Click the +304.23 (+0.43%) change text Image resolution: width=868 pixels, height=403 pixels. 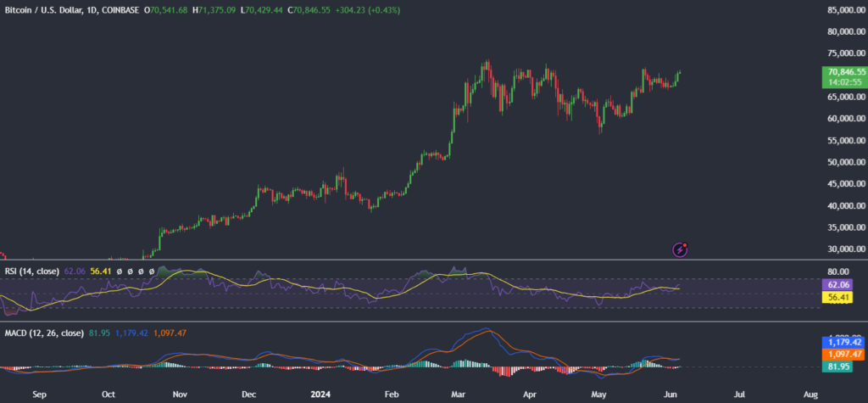click(x=369, y=10)
